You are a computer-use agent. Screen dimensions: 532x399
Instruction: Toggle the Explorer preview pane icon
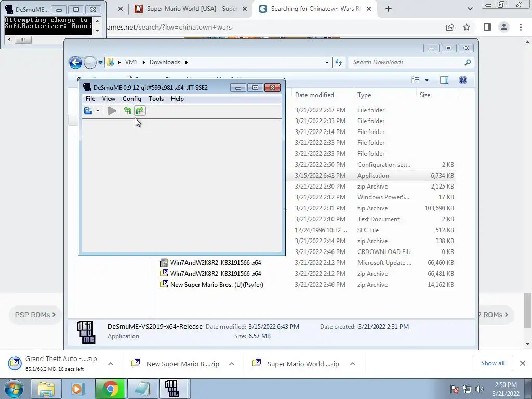[444, 80]
